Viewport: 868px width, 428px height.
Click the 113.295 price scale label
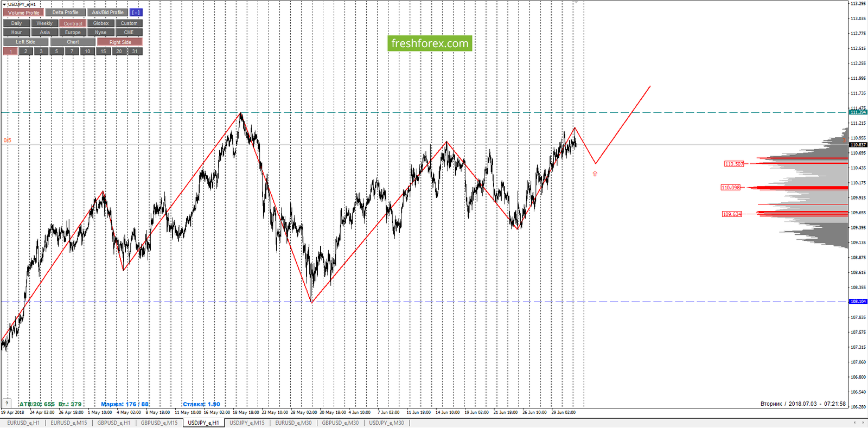[858, 3]
